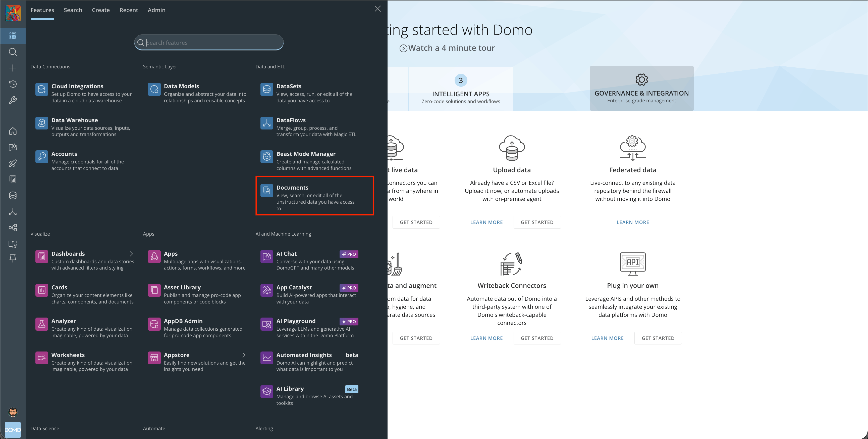Viewport: 868px width, 439px height.
Task: Open the apps grid icon in sidebar
Action: point(13,36)
